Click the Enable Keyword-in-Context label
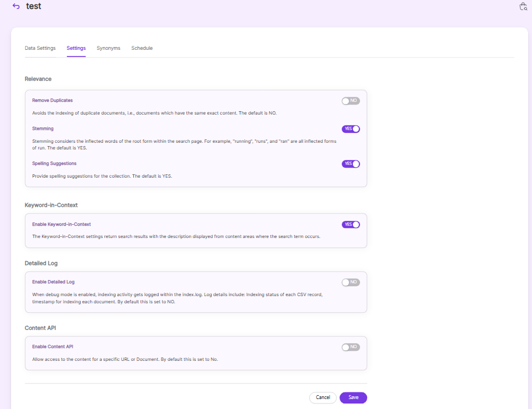The height and width of the screenshot is (409, 532). (61, 224)
